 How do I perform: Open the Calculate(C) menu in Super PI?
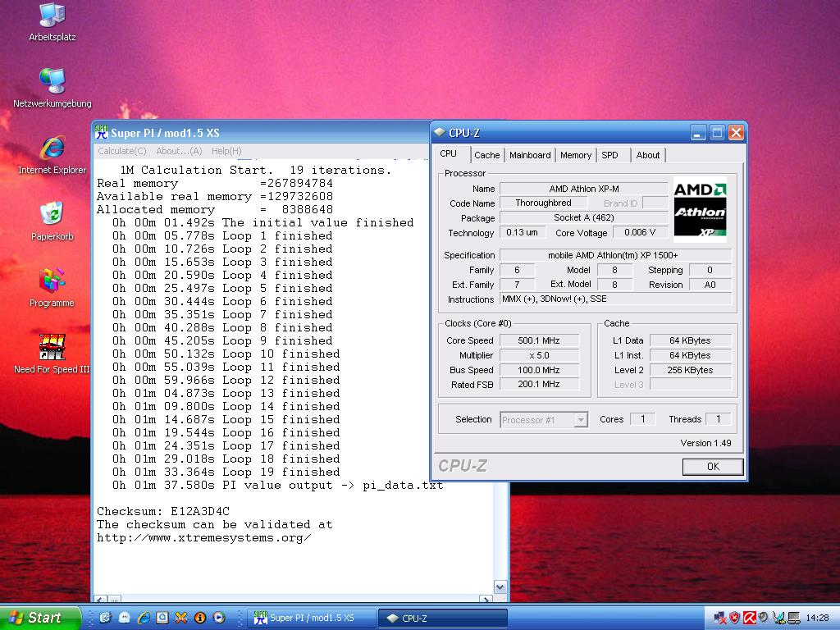[121, 151]
